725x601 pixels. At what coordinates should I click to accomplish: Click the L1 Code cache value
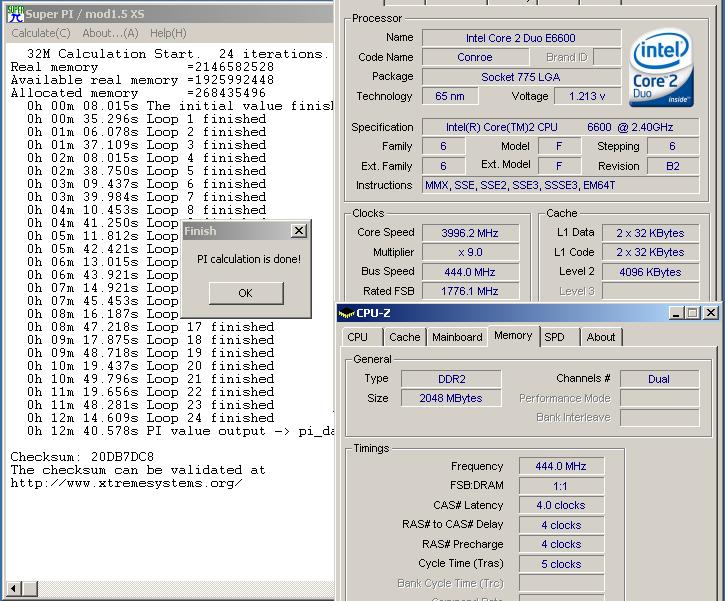[650, 252]
